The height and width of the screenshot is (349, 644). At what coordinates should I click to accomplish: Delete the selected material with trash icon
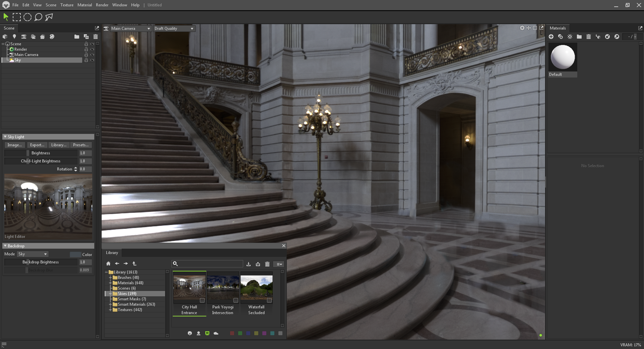[589, 37]
